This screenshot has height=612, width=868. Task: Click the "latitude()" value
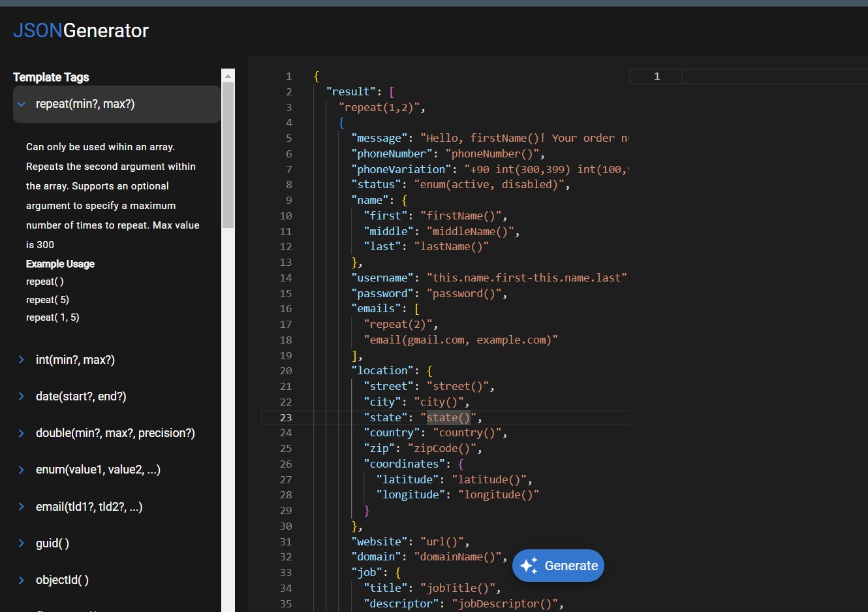[489, 480]
